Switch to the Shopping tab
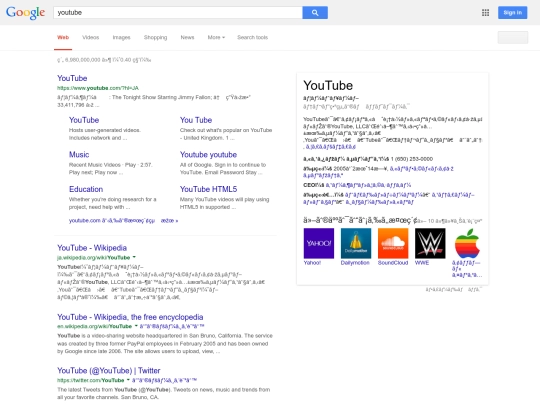The height and width of the screenshot is (405, 540). pos(155,37)
